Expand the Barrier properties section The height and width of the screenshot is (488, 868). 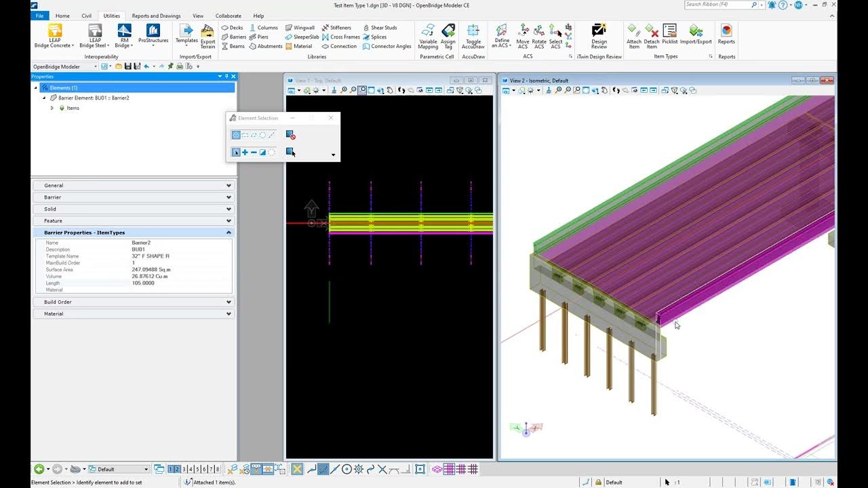click(x=134, y=197)
